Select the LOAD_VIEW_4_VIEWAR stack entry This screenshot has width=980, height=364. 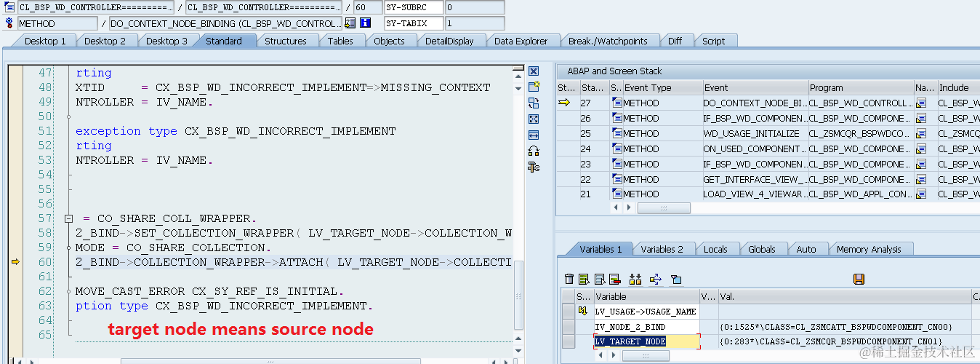click(754, 194)
